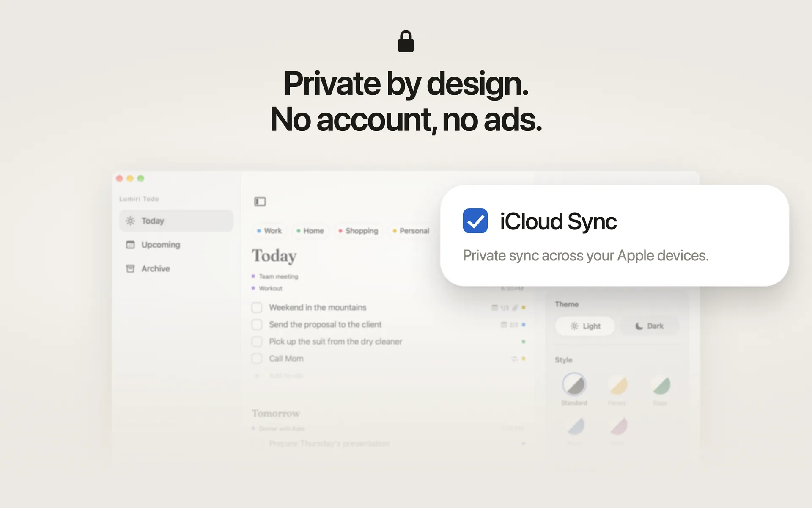The image size is (812, 508).
Task: Click the sun icon in Light button
Action: 574,326
